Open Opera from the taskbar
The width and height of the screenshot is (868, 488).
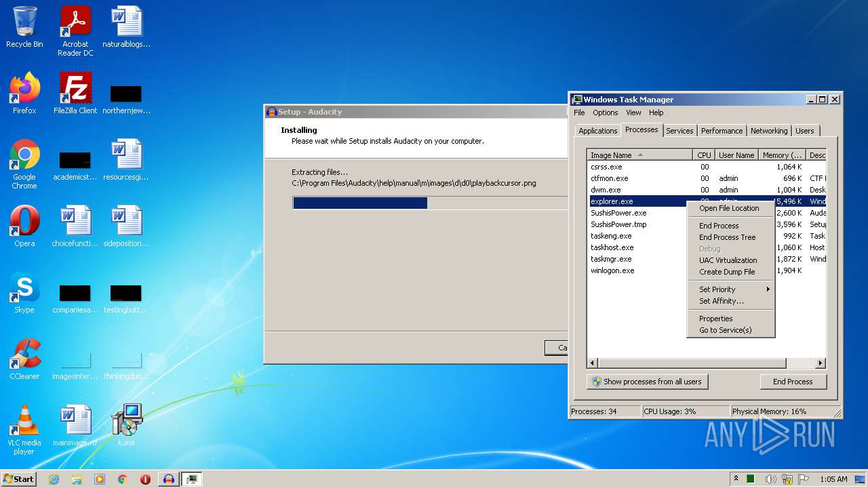145,479
